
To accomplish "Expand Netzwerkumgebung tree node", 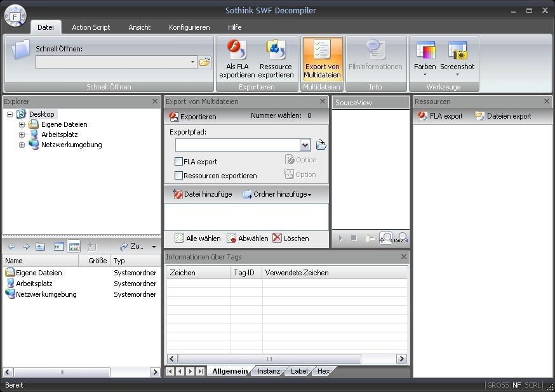I will (x=22, y=145).
